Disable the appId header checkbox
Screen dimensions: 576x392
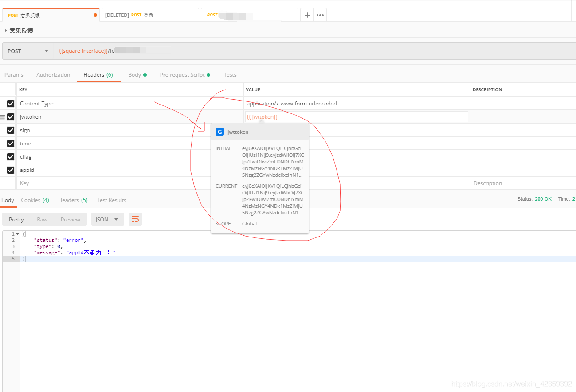tap(11, 170)
